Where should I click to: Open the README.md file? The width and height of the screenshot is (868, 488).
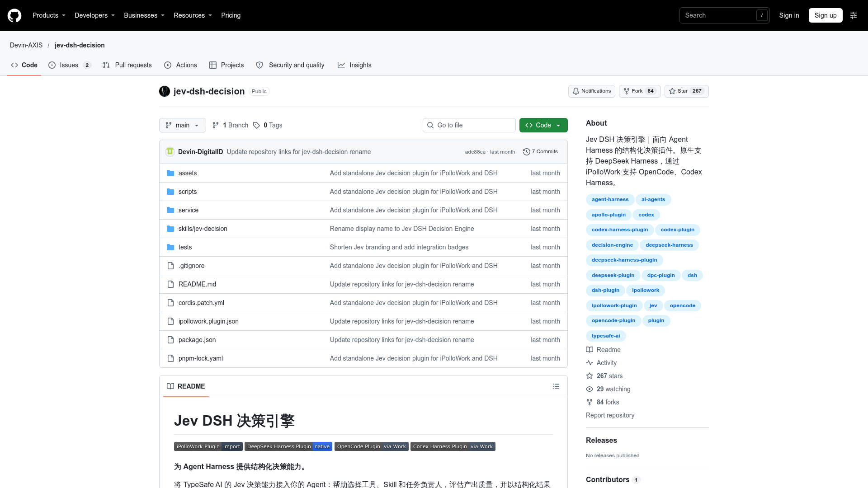[x=197, y=284]
